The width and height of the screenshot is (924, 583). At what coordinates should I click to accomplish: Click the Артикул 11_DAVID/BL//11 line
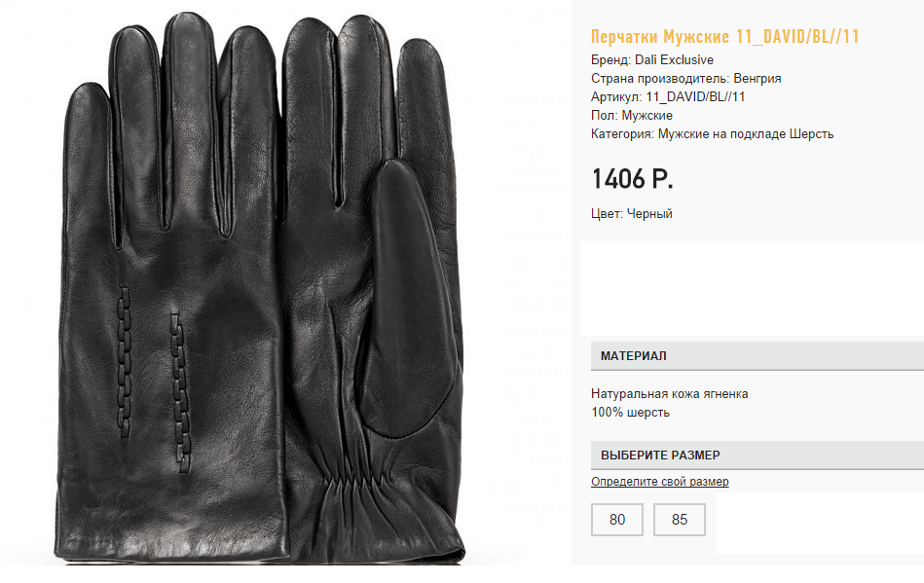pyautogui.click(x=668, y=97)
